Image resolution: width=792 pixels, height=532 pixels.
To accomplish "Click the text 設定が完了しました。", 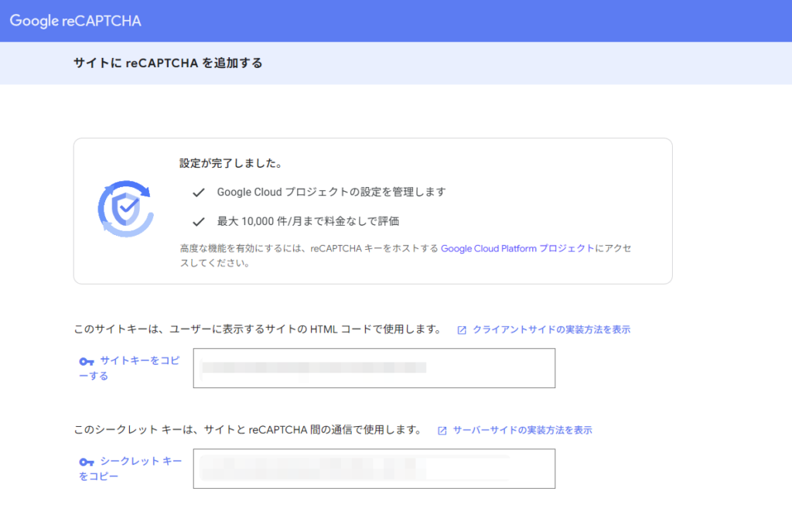I will [230, 163].
